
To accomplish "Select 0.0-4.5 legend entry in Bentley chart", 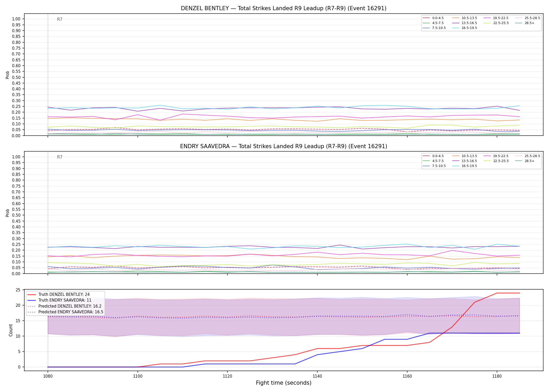I will click(x=433, y=18).
